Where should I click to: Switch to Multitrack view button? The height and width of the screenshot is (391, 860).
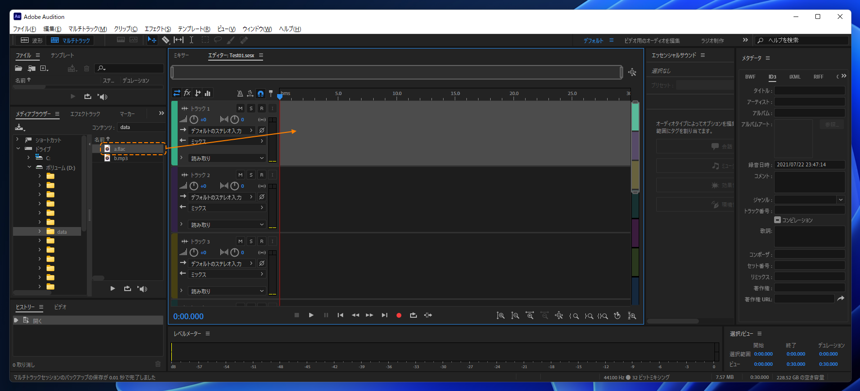coord(70,40)
